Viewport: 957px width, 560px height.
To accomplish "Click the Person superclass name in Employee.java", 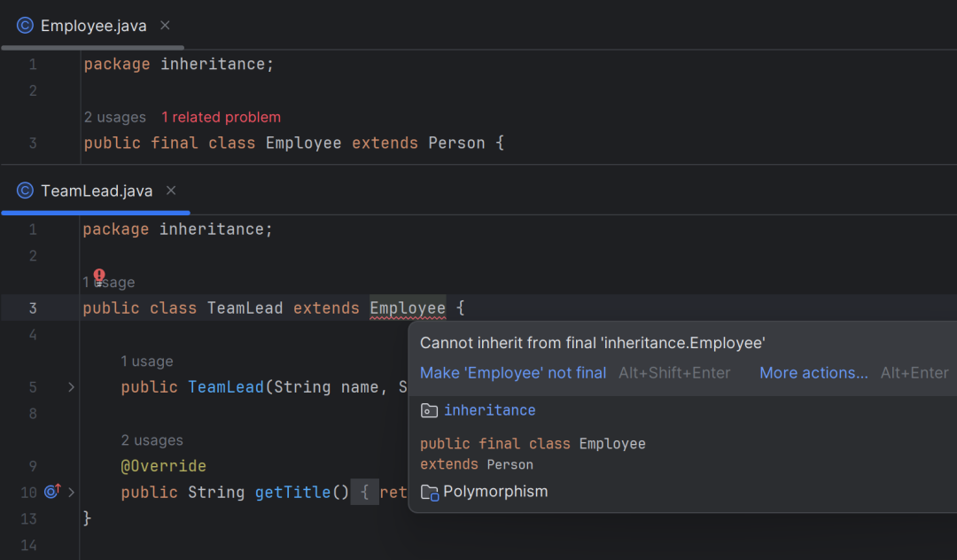I will click(456, 143).
